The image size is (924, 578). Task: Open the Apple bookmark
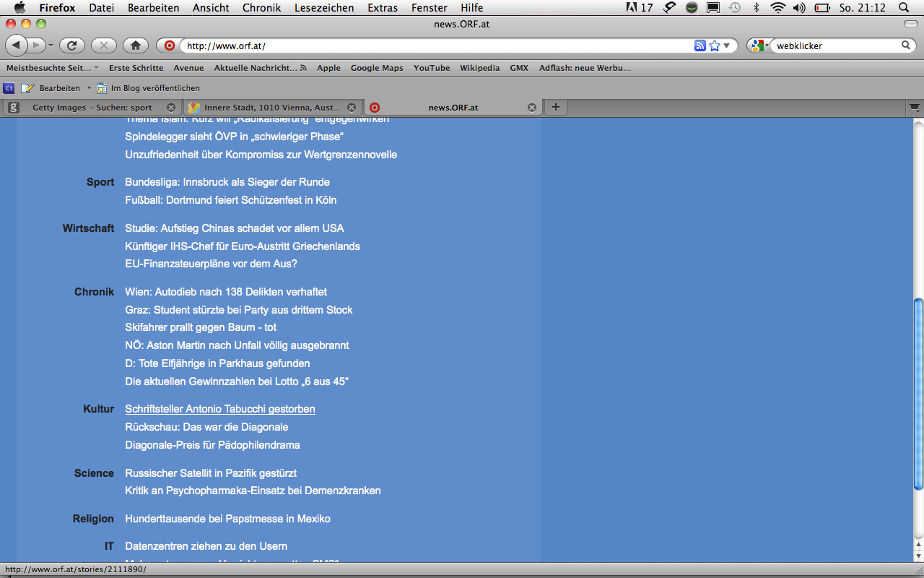tap(328, 68)
